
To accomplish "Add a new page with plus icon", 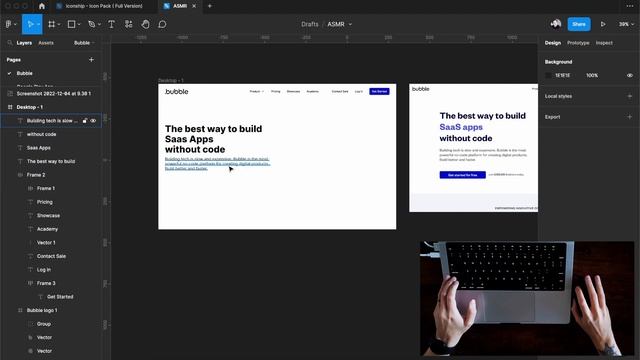I will click(x=91, y=60).
